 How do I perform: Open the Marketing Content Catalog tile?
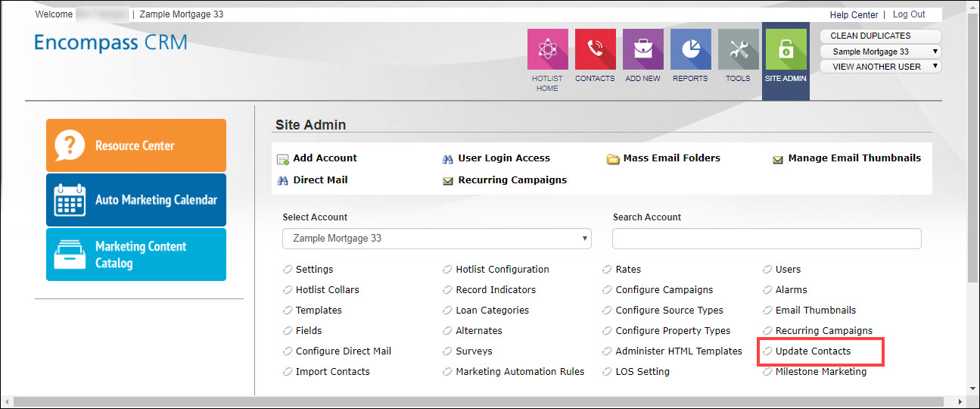[136, 254]
